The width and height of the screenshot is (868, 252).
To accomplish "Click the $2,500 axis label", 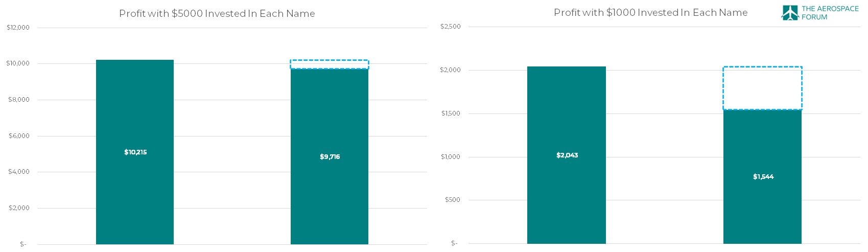I will [450, 27].
